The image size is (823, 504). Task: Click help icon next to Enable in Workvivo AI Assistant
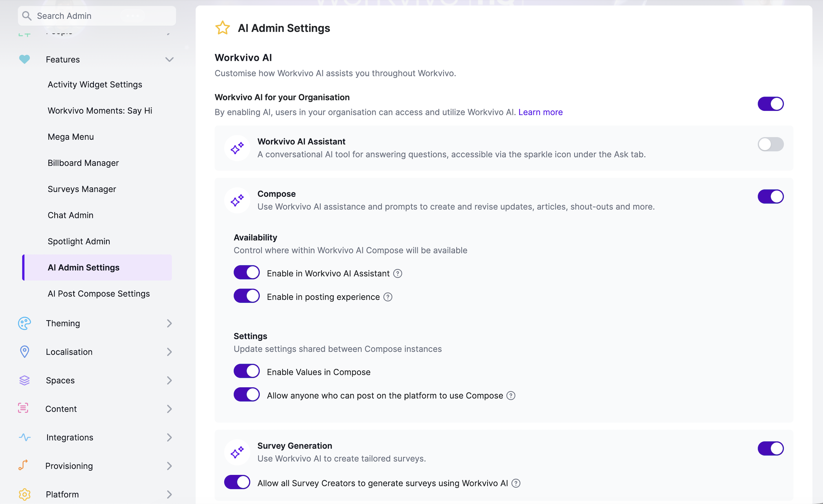[x=398, y=274]
